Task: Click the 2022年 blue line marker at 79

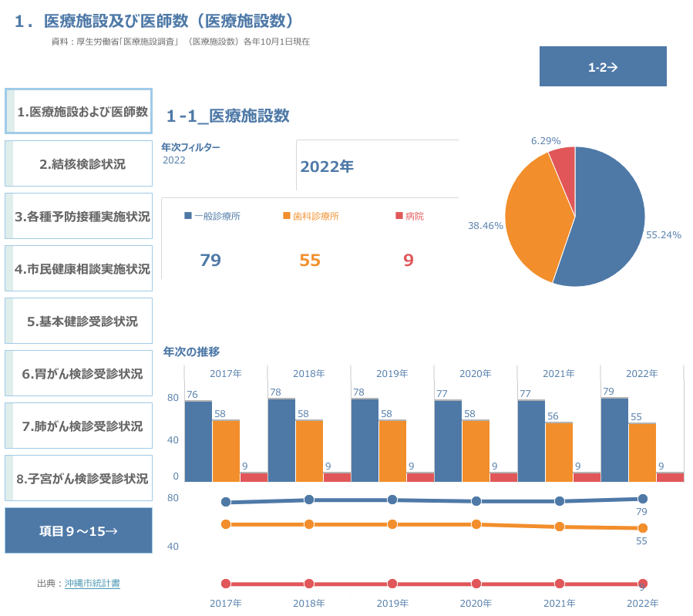Action: click(x=642, y=499)
